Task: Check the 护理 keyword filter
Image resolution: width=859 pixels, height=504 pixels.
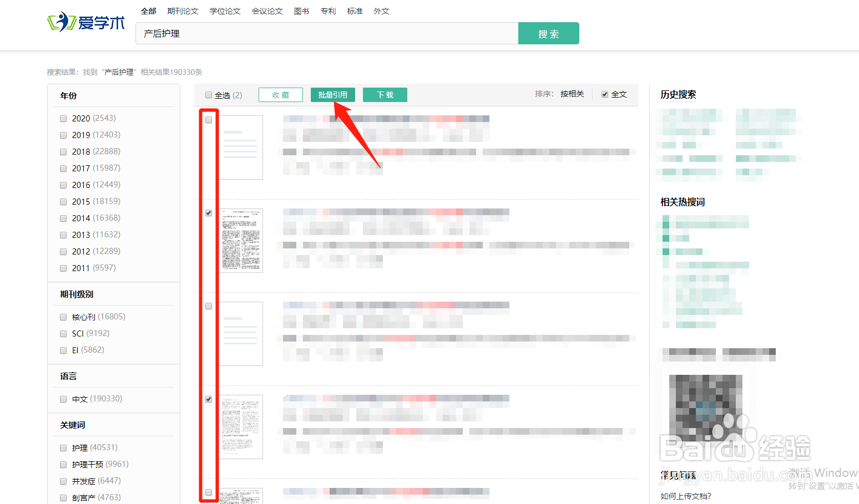Action: point(63,448)
